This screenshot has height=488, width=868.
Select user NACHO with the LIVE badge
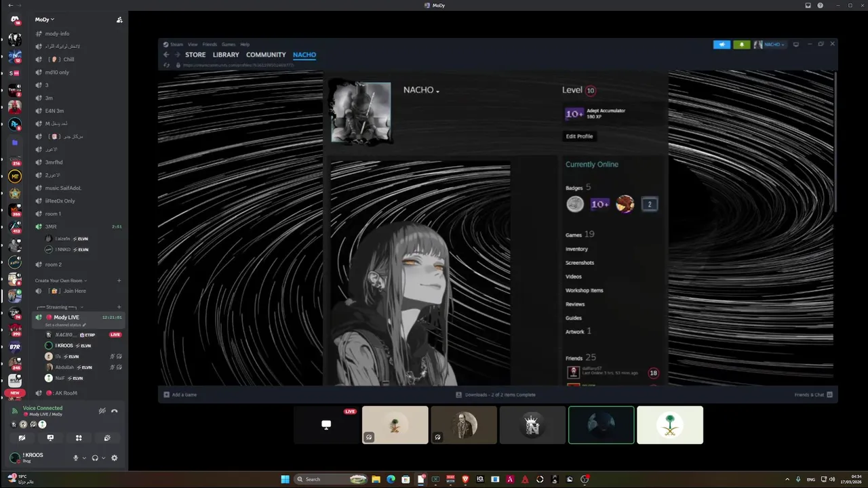click(83, 335)
